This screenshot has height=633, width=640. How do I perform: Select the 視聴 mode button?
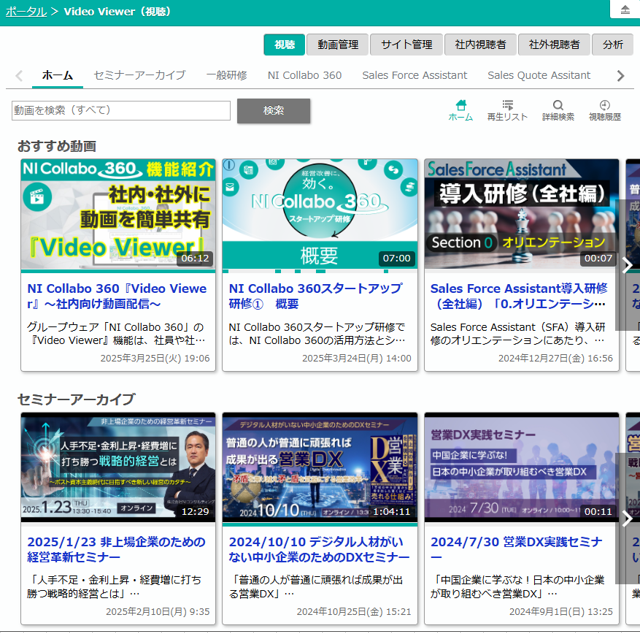coord(284,44)
